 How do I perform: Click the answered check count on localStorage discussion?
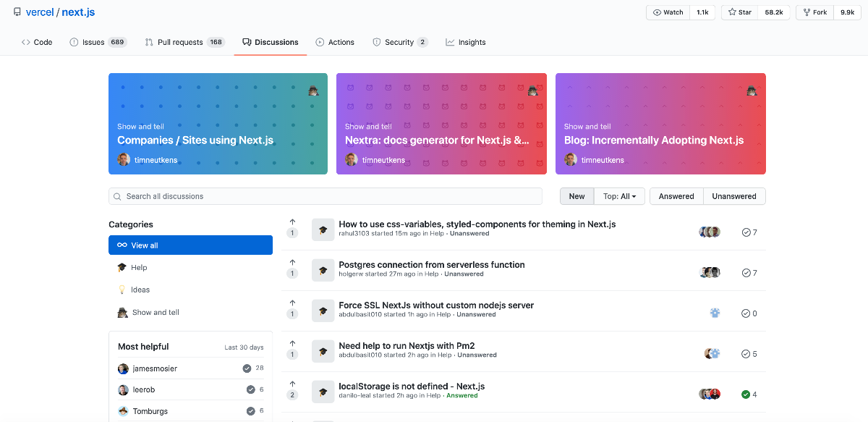click(x=749, y=394)
